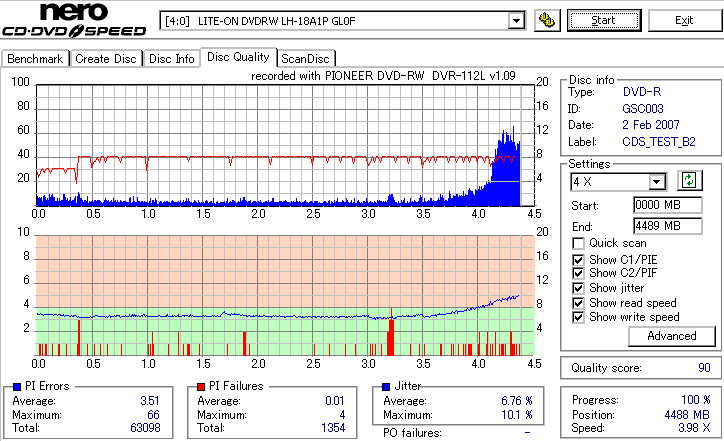This screenshot has height=441, width=724.
Task: Select the Disc Quality tab
Action: (238, 57)
